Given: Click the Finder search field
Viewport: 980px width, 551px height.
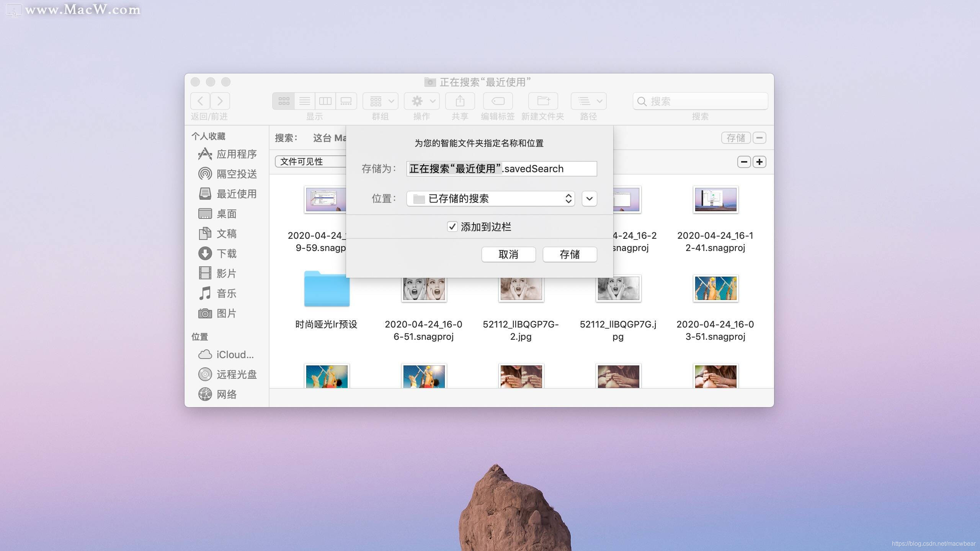Looking at the screenshot, I should [x=701, y=101].
